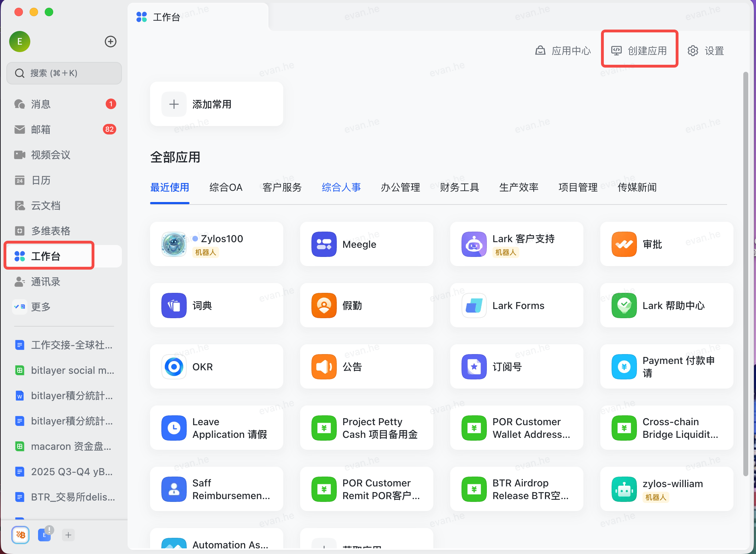
Task: Open 视频会议 from the sidebar
Action: click(50, 155)
